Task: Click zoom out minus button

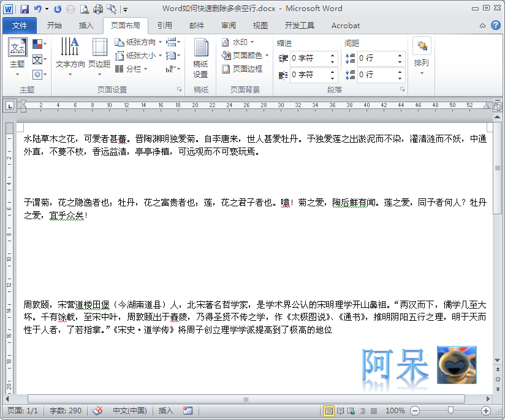Action: pos(415,411)
